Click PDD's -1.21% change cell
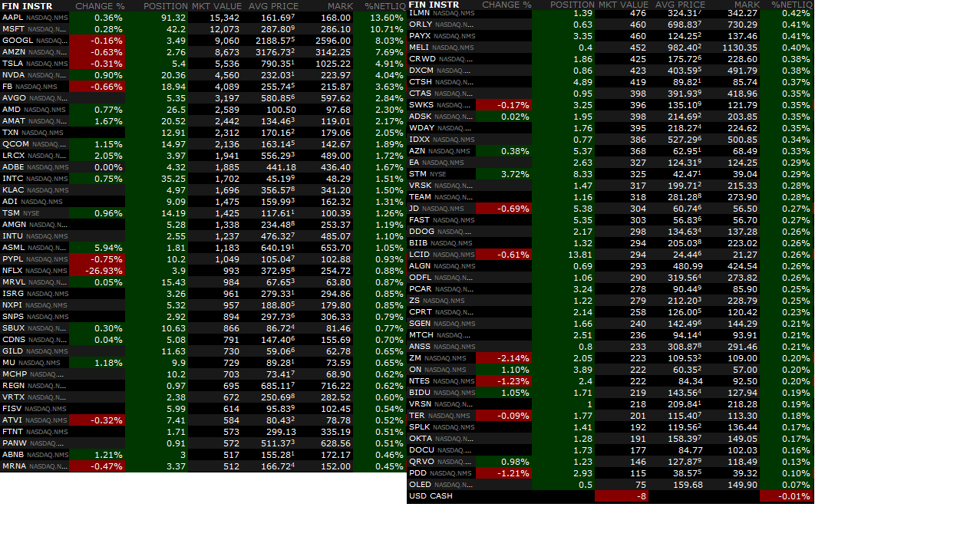This screenshot has width=980, height=553. point(503,472)
